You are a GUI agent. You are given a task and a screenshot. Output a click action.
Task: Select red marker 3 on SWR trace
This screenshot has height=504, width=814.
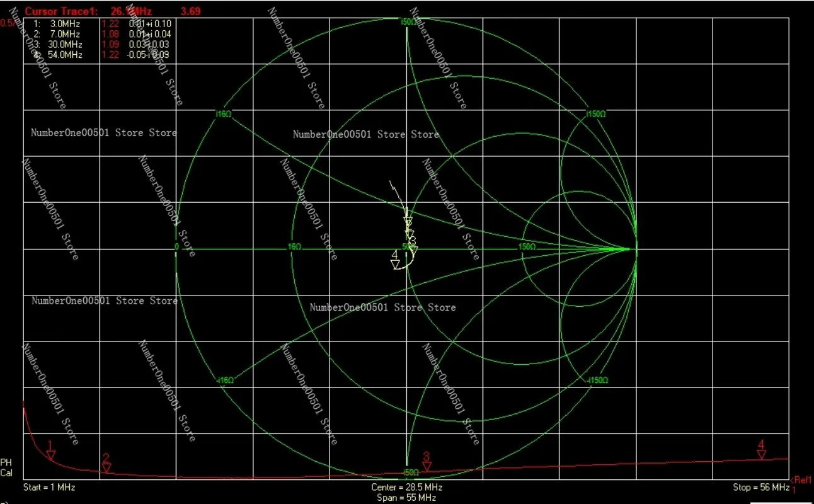[x=427, y=462]
